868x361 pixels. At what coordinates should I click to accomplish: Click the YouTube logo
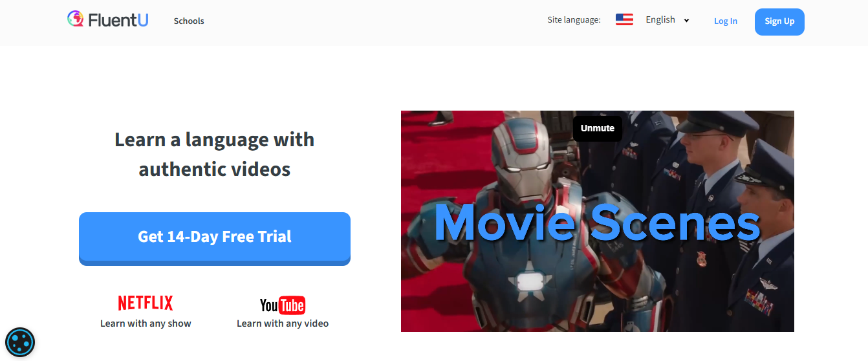pyautogui.click(x=283, y=305)
